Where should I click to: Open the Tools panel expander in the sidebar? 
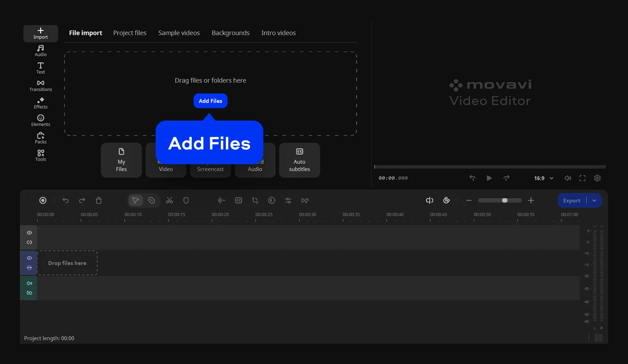coord(40,155)
